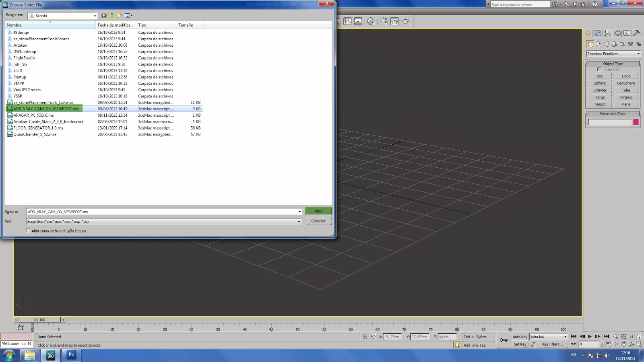The height and width of the screenshot is (362, 644).
Task: Create new folder in file dialog
Action: tap(120, 16)
